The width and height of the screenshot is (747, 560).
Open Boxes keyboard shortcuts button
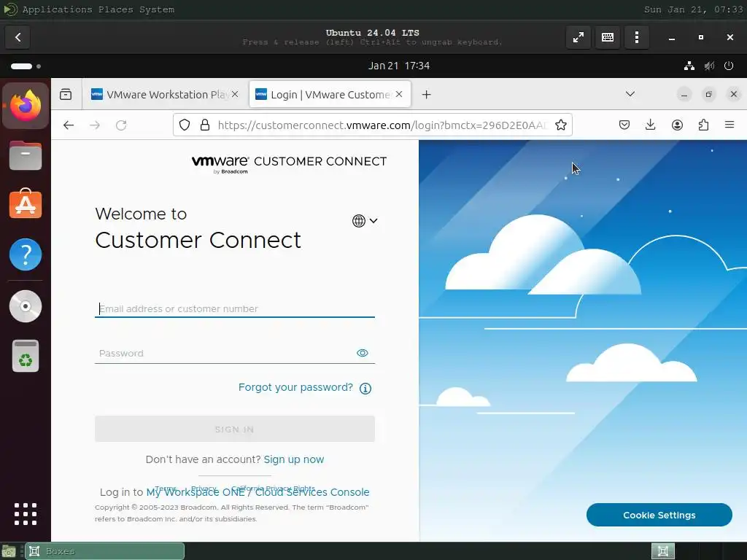(x=608, y=37)
